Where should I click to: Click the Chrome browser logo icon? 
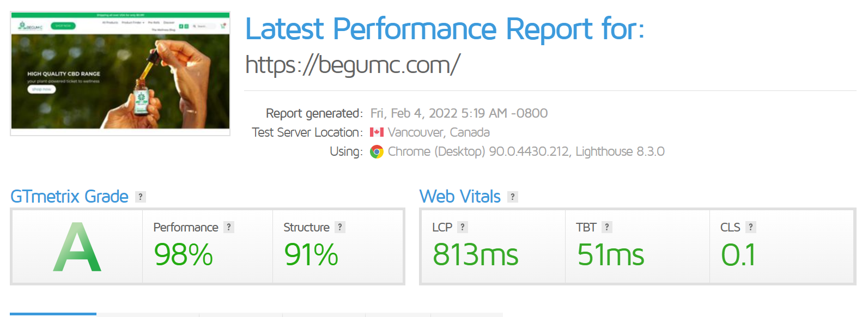coord(377,152)
